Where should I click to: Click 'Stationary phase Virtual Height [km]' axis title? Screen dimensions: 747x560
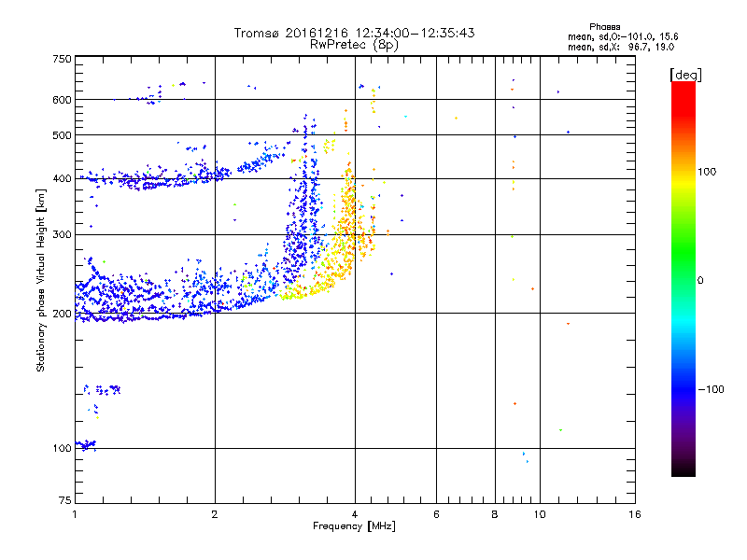pos(41,280)
